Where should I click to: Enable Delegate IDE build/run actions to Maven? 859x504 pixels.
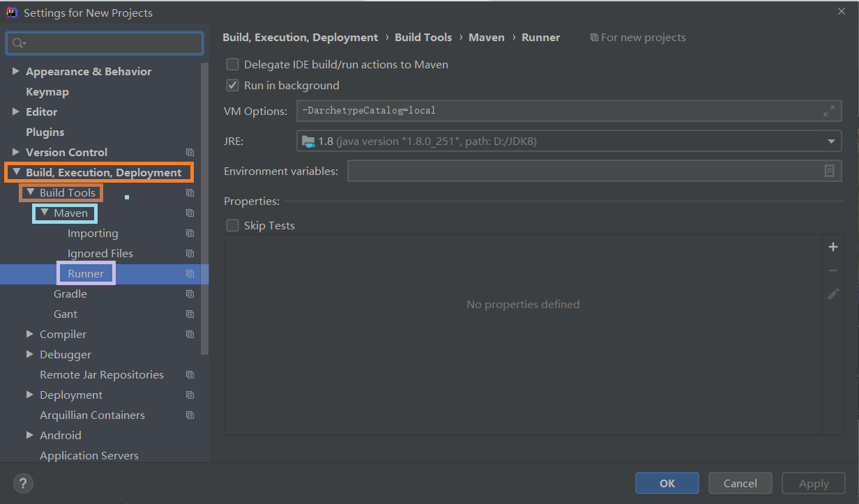(x=232, y=64)
